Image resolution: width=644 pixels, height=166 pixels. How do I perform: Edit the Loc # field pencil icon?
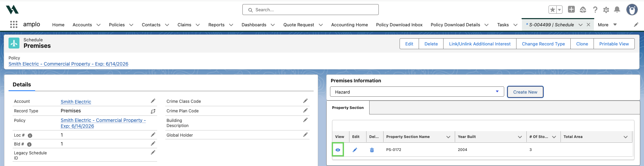coord(153,135)
